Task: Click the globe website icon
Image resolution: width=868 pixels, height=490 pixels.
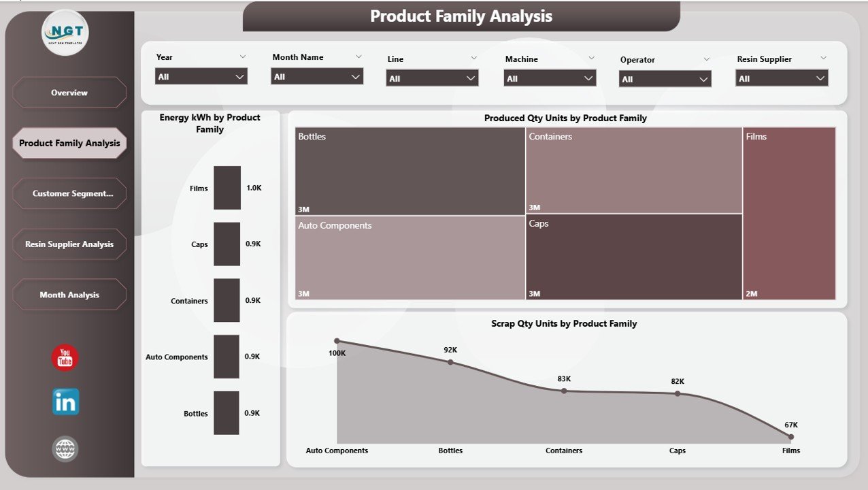Action: 65,449
